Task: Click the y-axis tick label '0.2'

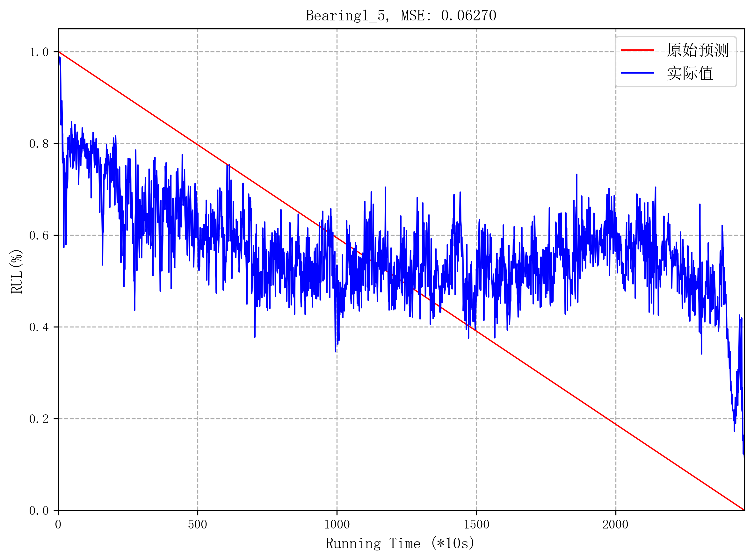Action: 39,419
